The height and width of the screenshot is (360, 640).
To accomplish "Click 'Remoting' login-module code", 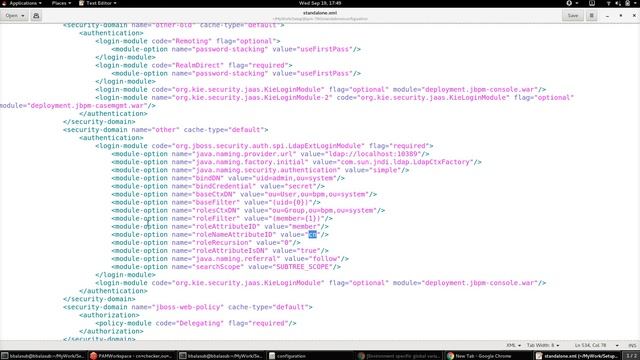I will [192, 41].
